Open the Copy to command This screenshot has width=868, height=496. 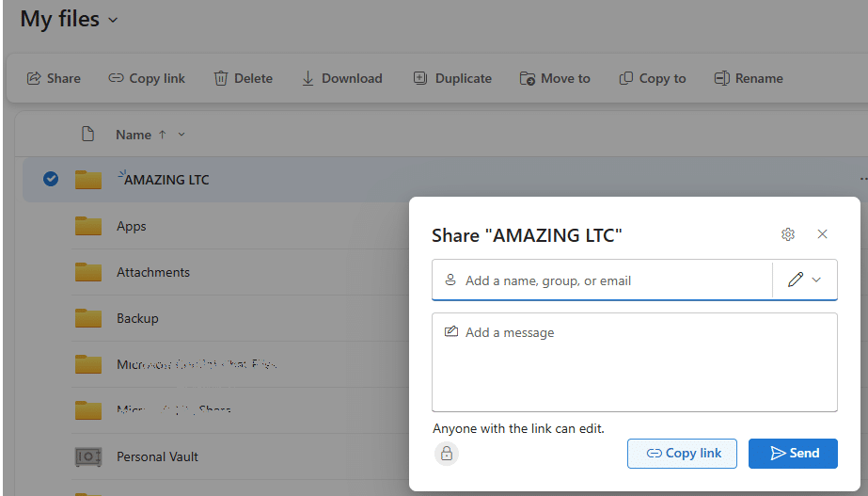[652, 79]
